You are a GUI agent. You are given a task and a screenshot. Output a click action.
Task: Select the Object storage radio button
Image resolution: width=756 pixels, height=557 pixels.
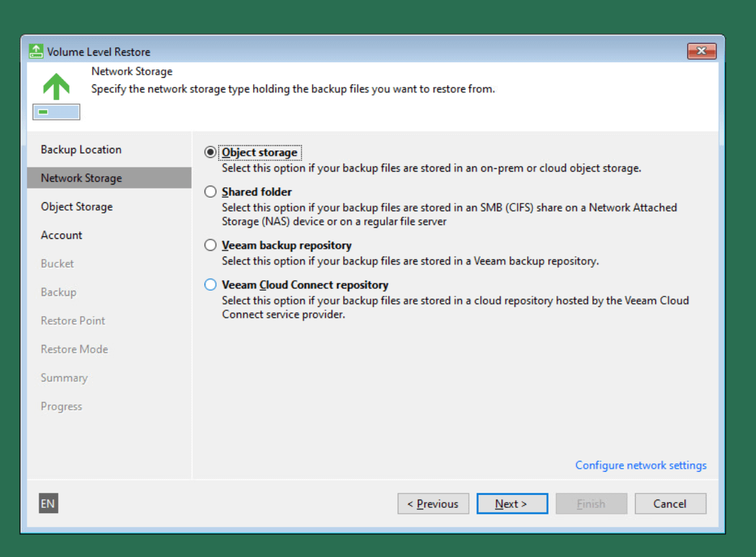click(210, 153)
